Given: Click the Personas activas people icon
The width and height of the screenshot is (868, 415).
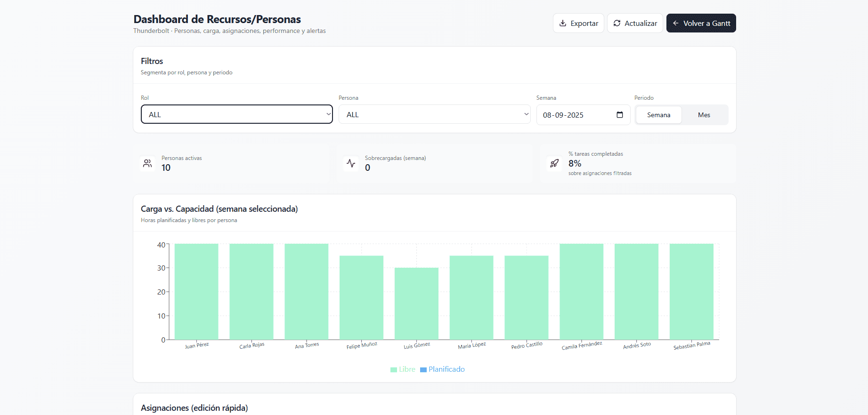Looking at the screenshot, I should [147, 163].
